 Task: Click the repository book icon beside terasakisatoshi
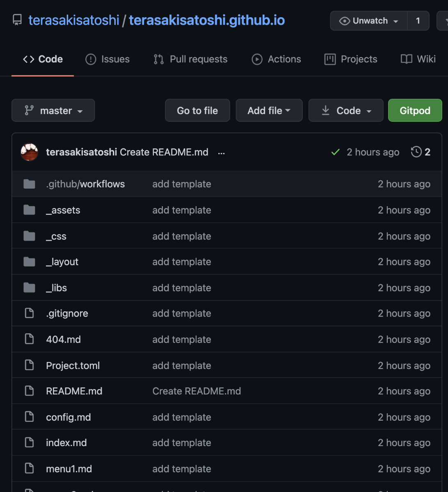(x=17, y=20)
